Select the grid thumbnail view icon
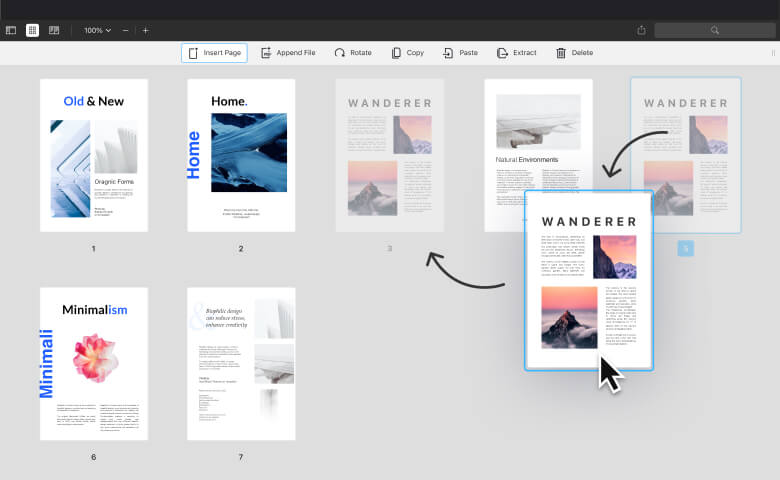Viewport: 780px width, 480px height. tap(32, 30)
